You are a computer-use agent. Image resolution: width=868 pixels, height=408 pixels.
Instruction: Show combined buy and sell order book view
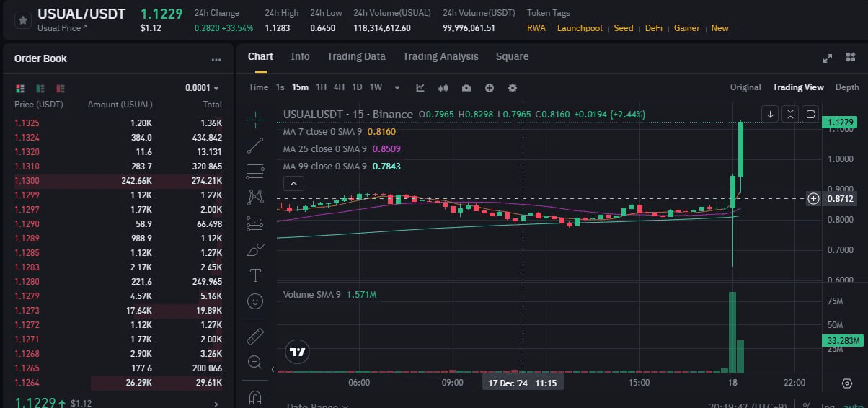[20, 88]
